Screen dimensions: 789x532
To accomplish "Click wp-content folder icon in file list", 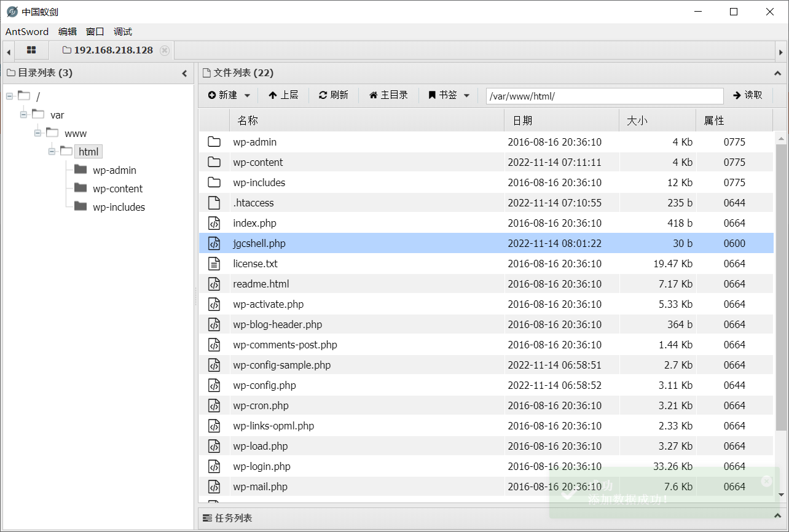I will pyautogui.click(x=214, y=162).
